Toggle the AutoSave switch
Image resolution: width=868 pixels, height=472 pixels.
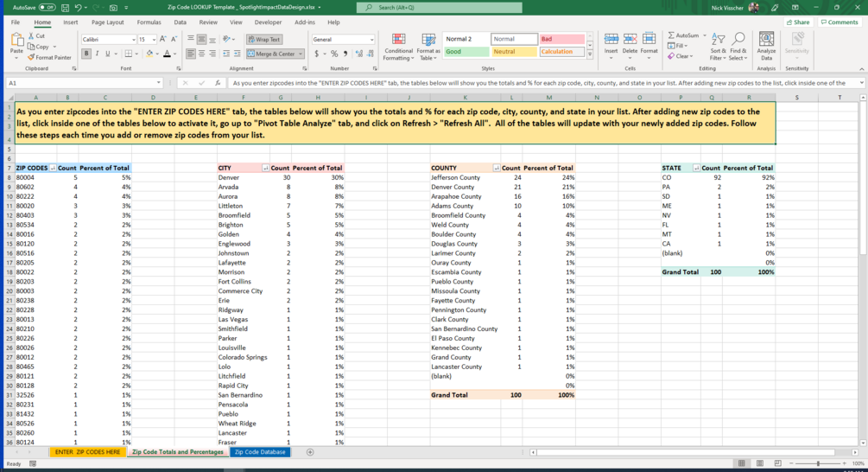[x=47, y=8]
